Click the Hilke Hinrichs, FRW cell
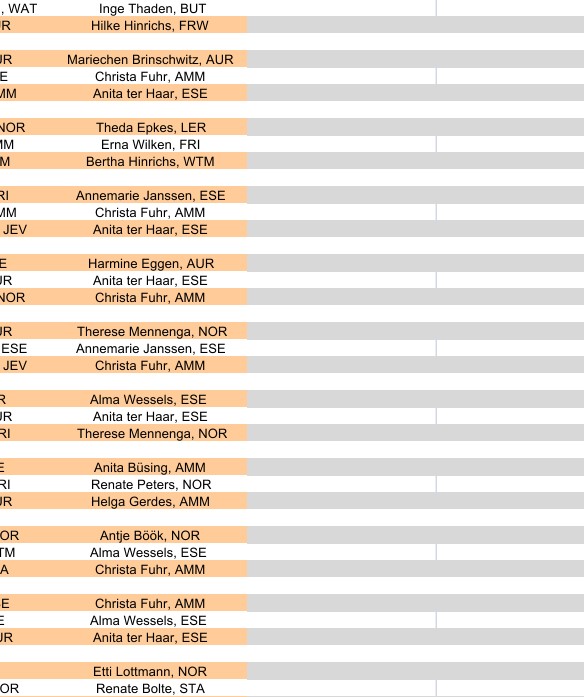The height and width of the screenshot is (697, 584). pos(150,25)
